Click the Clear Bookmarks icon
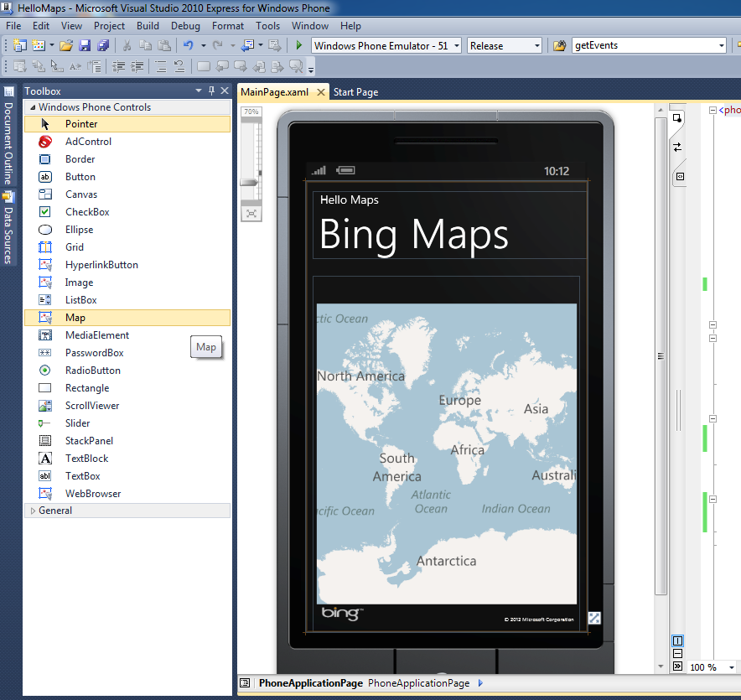This screenshot has width=741, height=700. 296,66
